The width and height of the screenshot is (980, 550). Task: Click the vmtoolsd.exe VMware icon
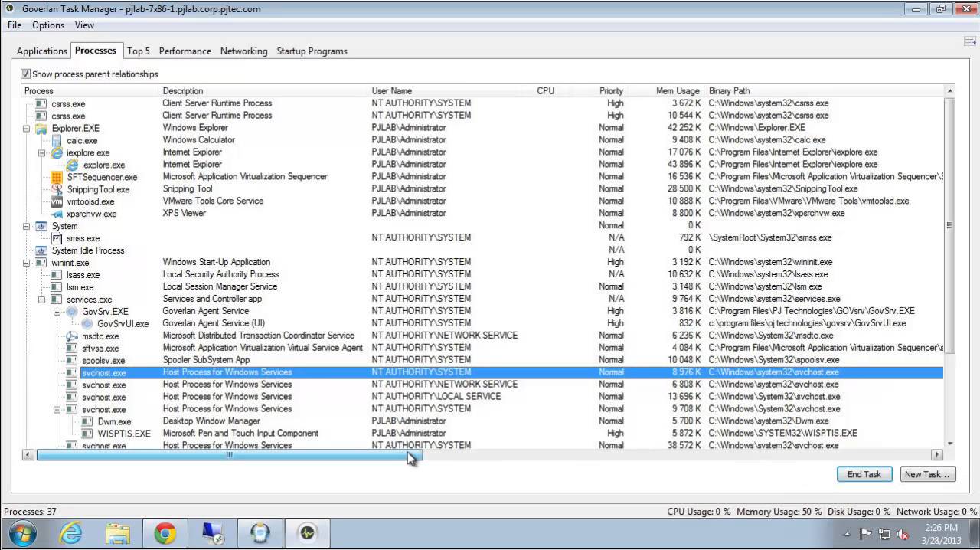tap(57, 201)
